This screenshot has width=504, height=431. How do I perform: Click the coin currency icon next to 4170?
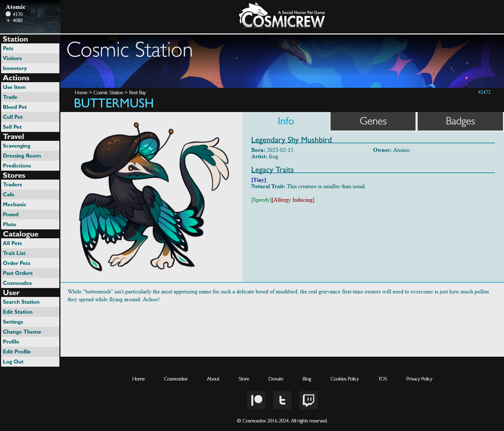tap(8, 14)
